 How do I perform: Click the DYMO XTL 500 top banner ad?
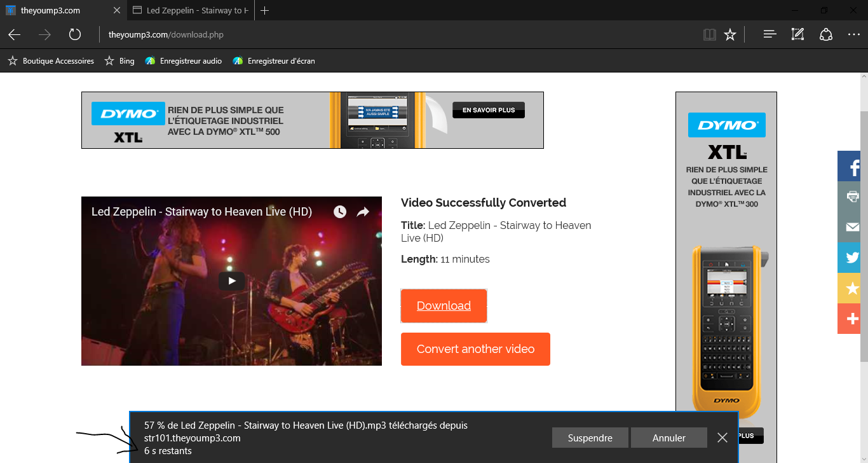(x=313, y=120)
